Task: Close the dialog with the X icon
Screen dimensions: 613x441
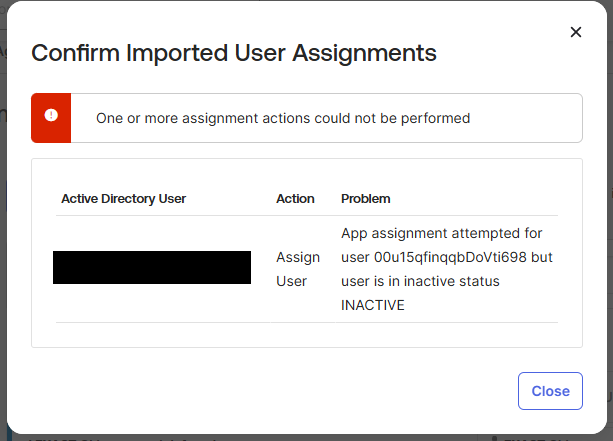Action: point(575,32)
